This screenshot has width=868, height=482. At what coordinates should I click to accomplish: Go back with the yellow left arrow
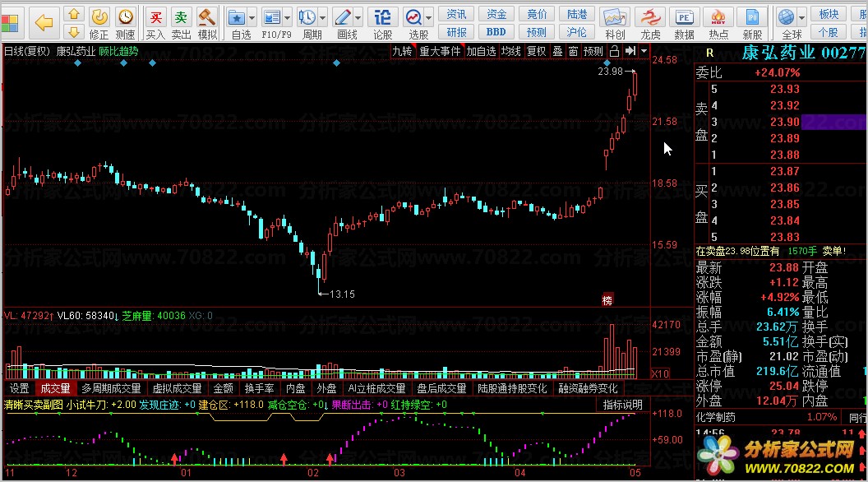click(x=44, y=23)
